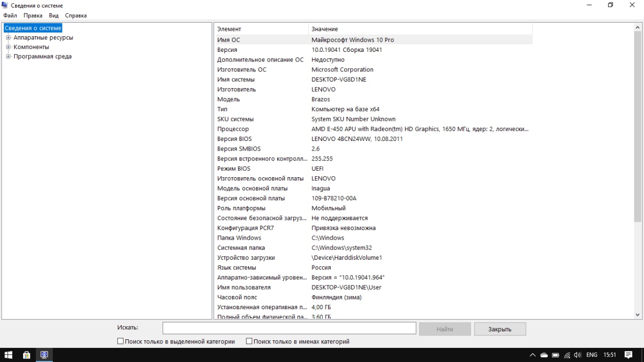The height and width of the screenshot is (362, 644).
Task: Switch the ENG input language indicator
Action: 592,355
